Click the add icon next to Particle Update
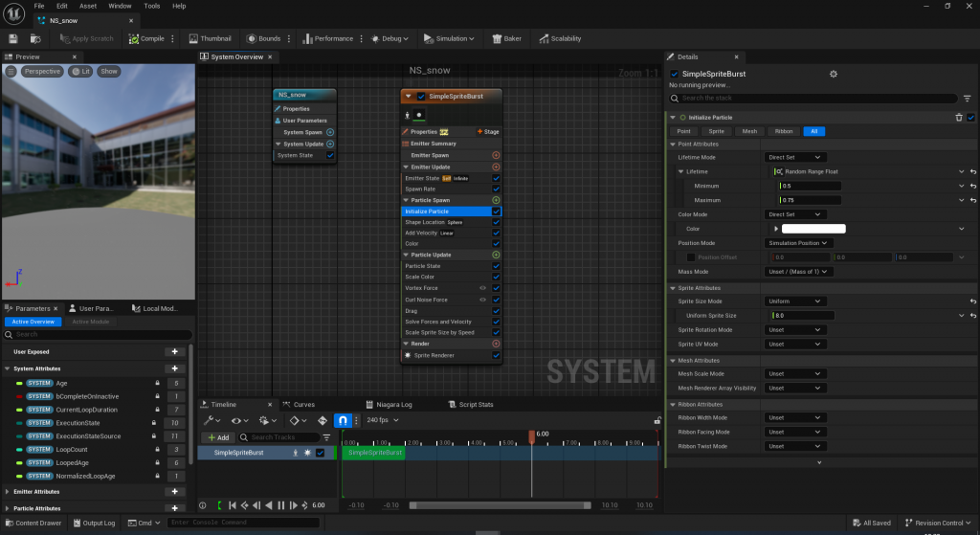Viewport: 980px width, 535px height. tap(496, 255)
